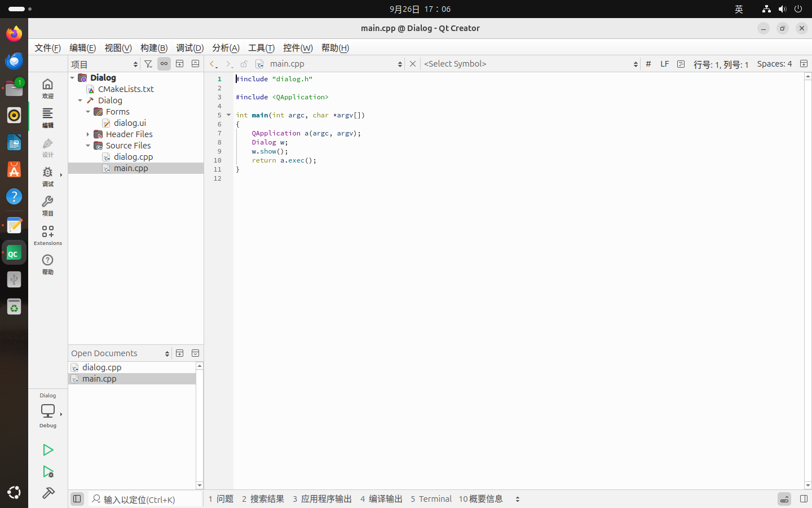Image resolution: width=812 pixels, height=508 pixels.
Task: Toggle the right sidebar visibility
Action: pos(804,499)
